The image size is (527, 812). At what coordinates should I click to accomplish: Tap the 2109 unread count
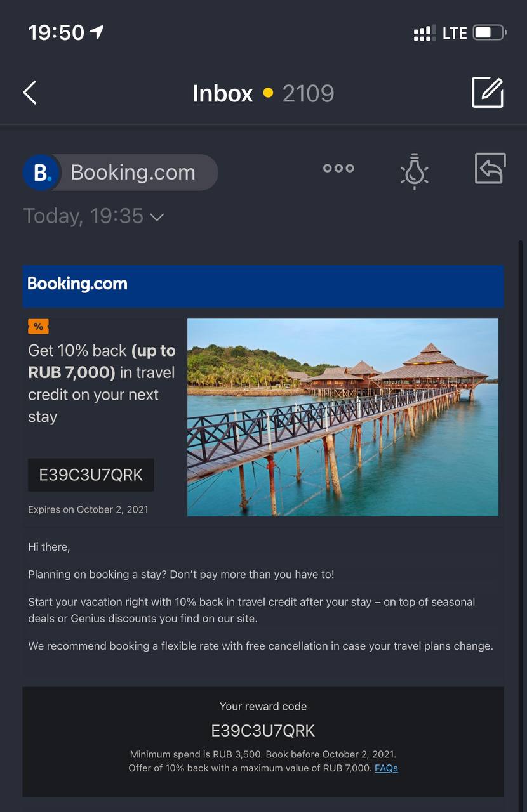[308, 93]
